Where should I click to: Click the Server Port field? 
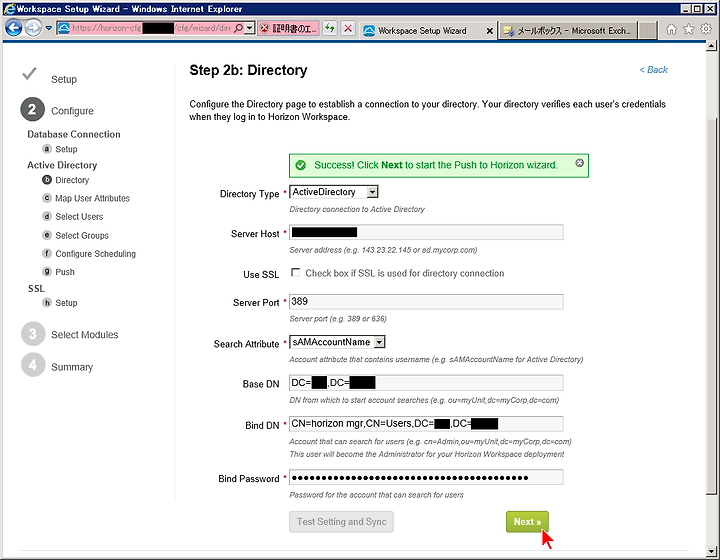[x=426, y=302]
